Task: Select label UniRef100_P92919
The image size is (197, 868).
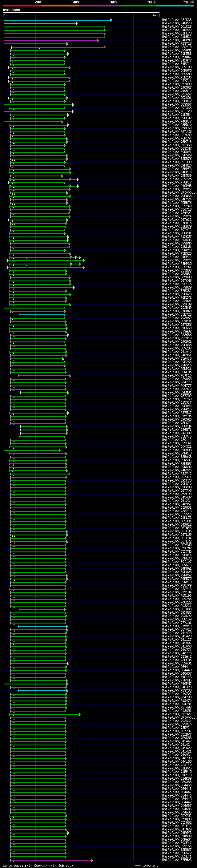Action: pos(177,338)
